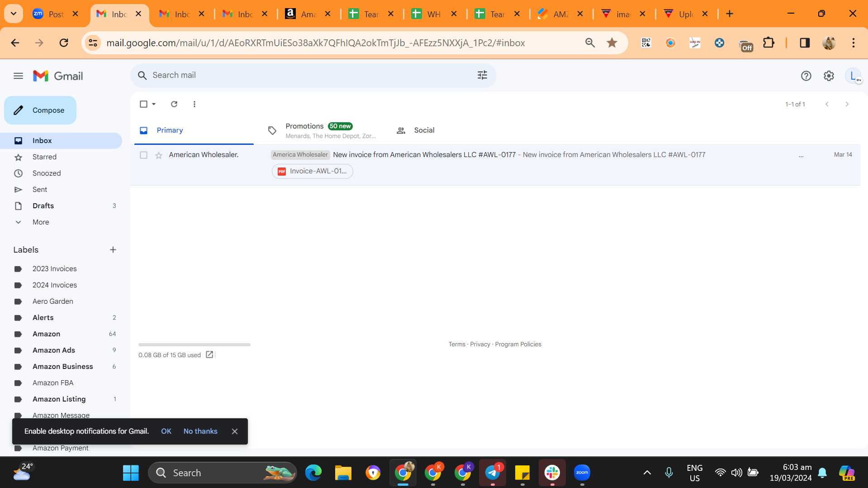This screenshot has height=488, width=868.
Task: Create a new label with plus icon
Action: point(113,250)
